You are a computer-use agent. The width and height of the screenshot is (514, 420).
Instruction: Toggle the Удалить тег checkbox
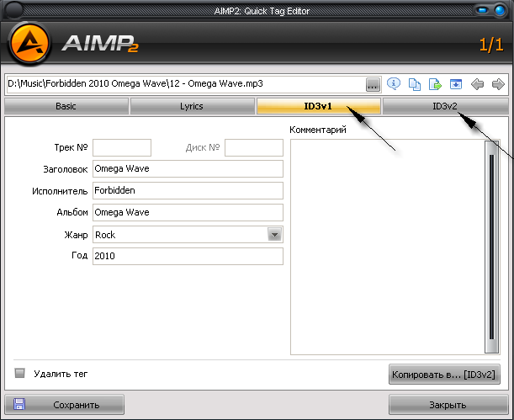point(20,373)
